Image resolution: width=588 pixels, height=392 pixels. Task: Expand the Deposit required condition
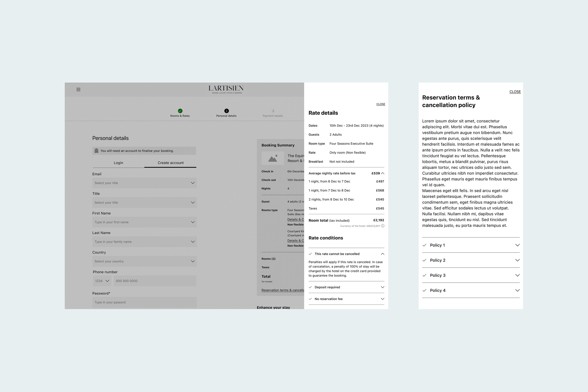382,287
